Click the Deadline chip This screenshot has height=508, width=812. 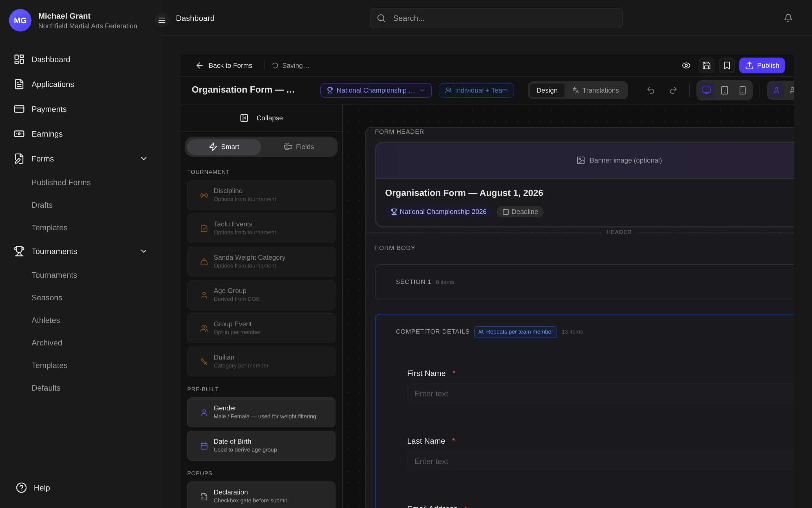coord(520,212)
